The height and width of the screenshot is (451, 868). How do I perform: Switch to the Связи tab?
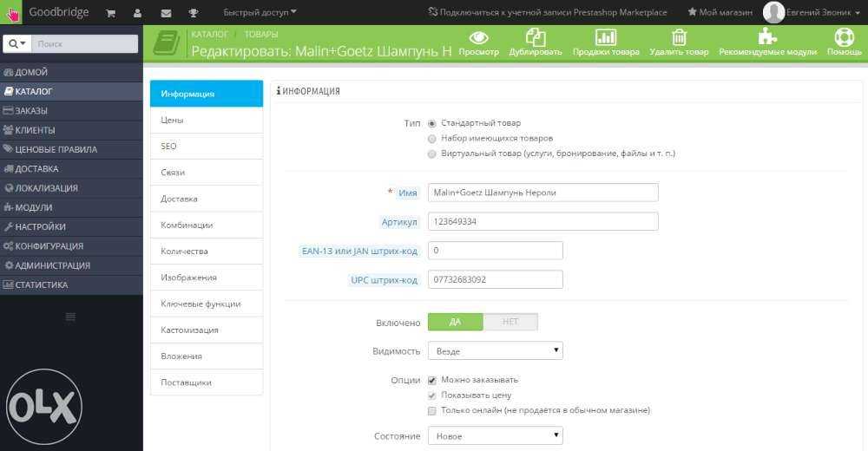coord(207,173)
